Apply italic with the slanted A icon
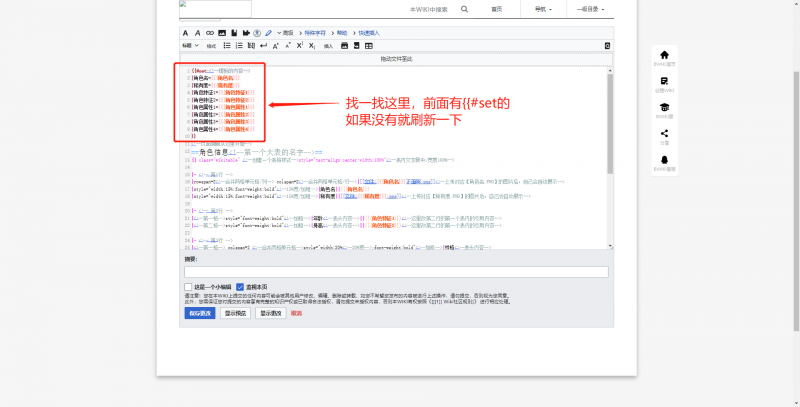This screenshot has height=407, width=800. tap(197, 33)
